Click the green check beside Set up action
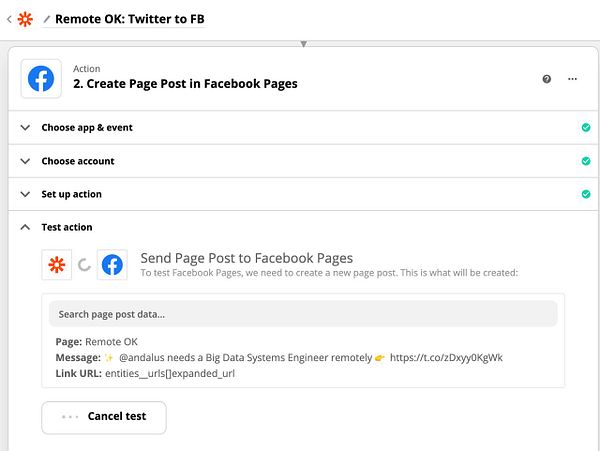Image resolution: width=600 pixels, height=451 pixels. [x=585, y=194]
